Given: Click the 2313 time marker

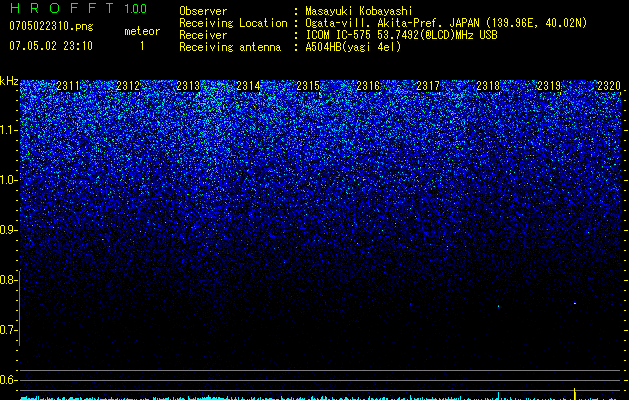Looking at the screenshot, I should (x=188, y=86).
